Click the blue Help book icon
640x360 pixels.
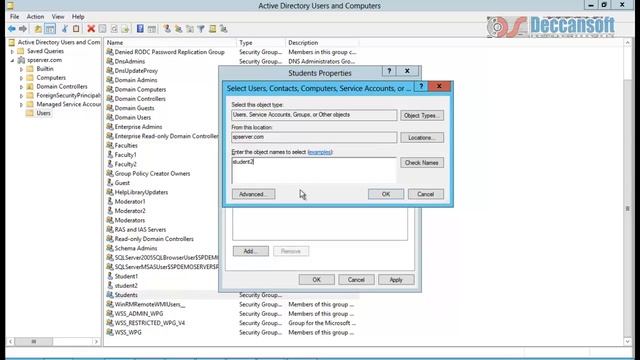[x=140, y=29]
